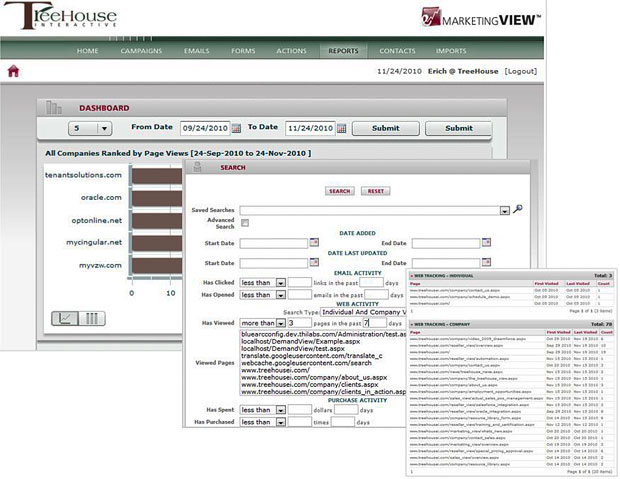The height and width of the screenshot is (479, 620).
Task: Click the red SEARCH button
Action: (340, 191)
